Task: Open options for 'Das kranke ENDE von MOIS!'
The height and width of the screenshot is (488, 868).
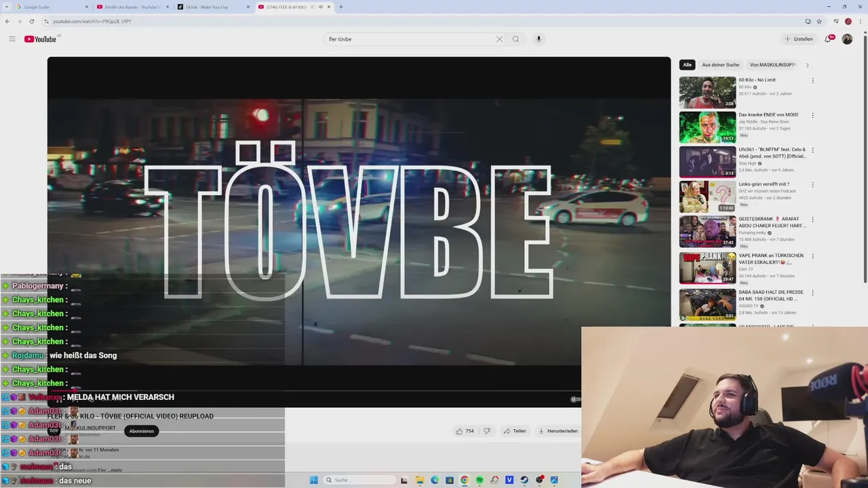Action: (812, 115)
